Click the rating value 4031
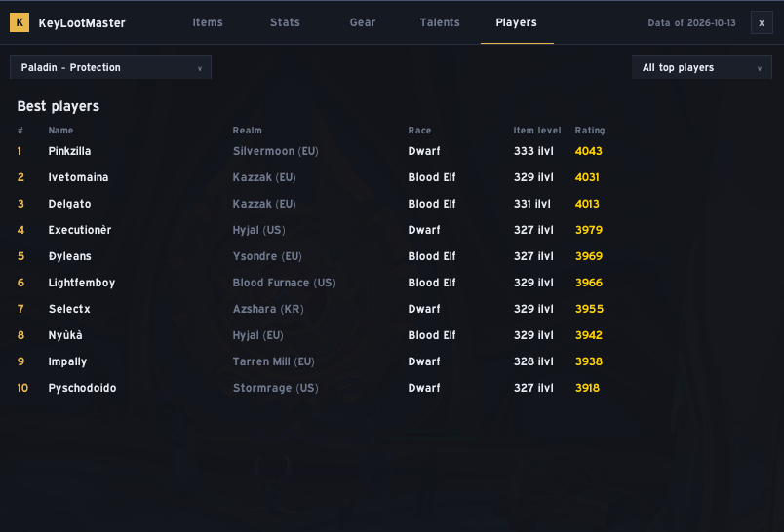Image resolution: width=784 pixels, height=532 pixels. point(587,177)
